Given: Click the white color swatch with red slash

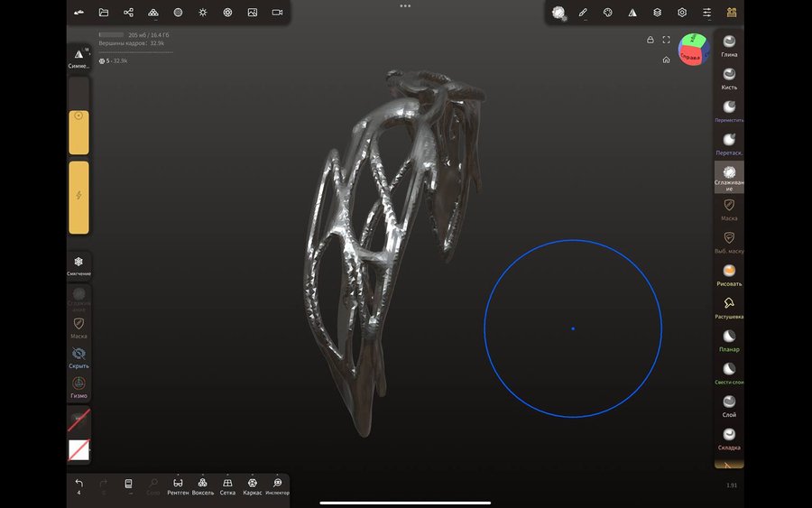Looking at the screenshot, I should point(78,449).
